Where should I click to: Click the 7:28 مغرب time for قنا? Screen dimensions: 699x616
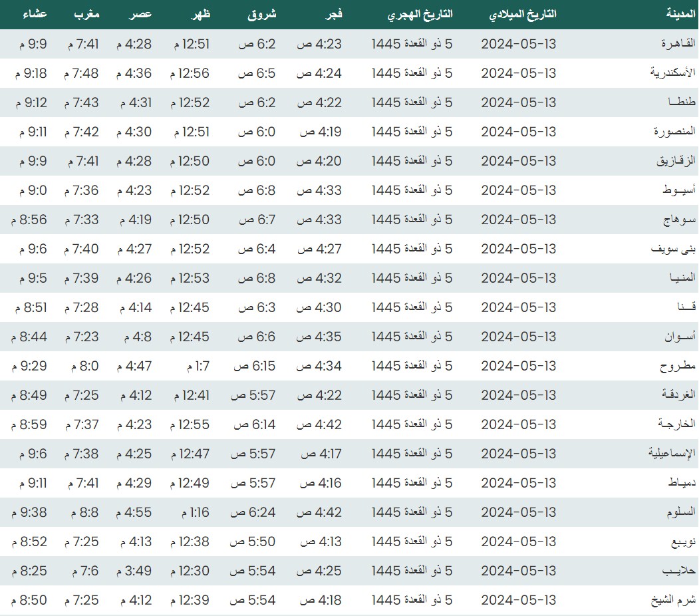click(x=82, y=307)
